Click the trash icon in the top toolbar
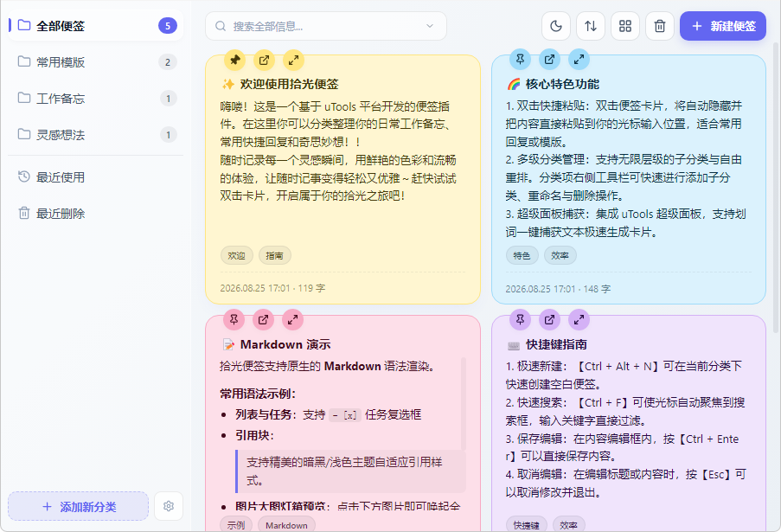This screenshot has width=781, height=532. [660, 26]
